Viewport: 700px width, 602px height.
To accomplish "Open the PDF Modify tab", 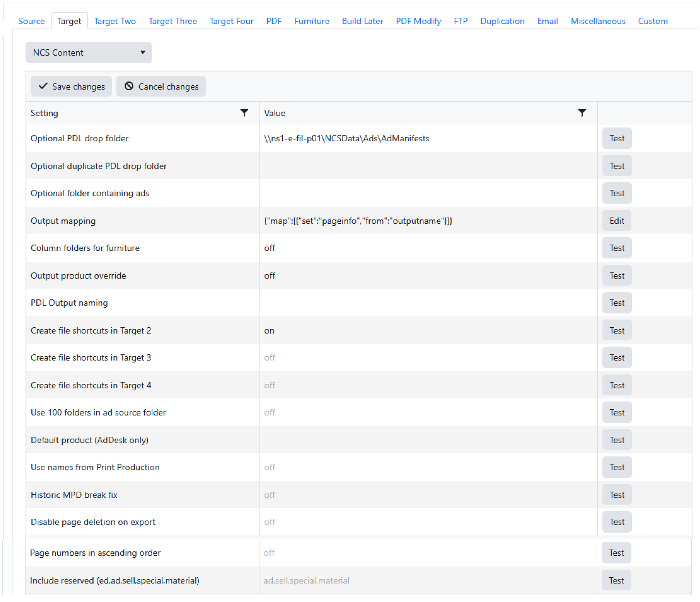I will pyautogui.click(x=418, y=21).
